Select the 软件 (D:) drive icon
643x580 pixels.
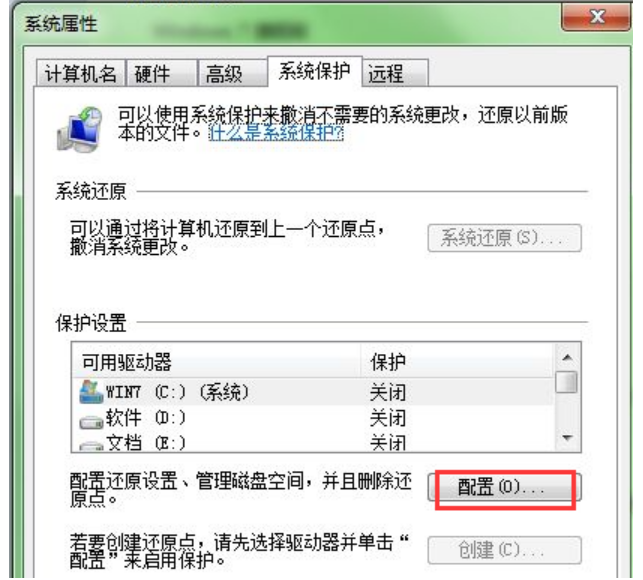click(x=91, y=422)
